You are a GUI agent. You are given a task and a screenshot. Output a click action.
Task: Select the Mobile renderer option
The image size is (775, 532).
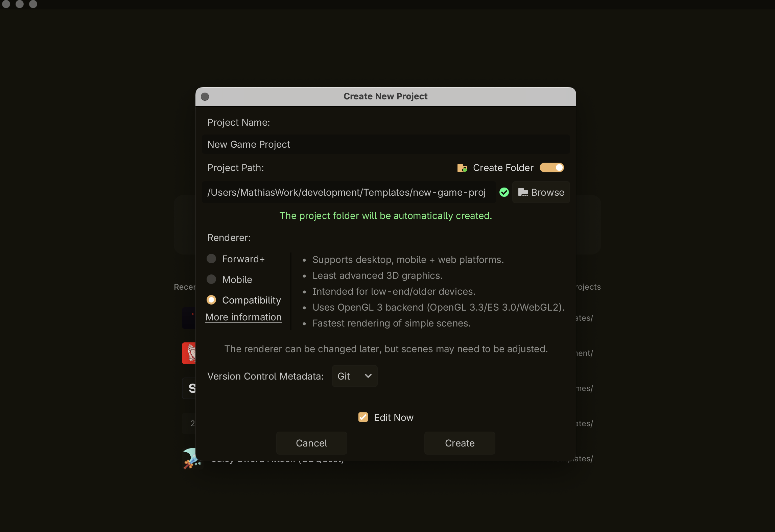[211, 279]
